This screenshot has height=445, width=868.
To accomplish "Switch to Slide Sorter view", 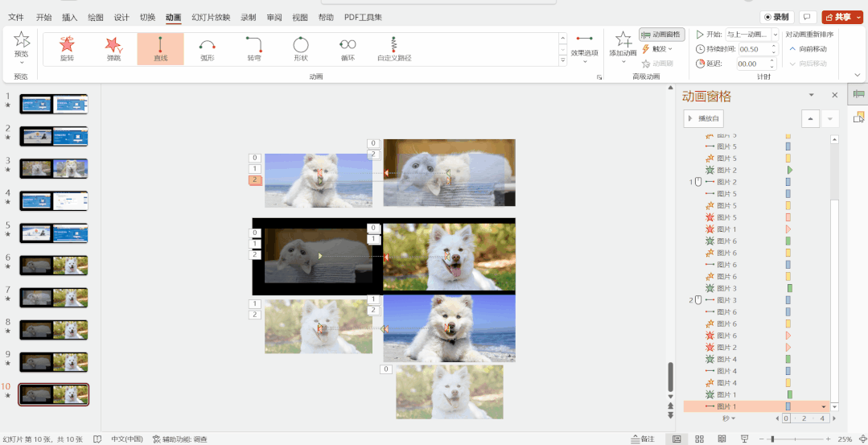I will (x=699, y=439).
